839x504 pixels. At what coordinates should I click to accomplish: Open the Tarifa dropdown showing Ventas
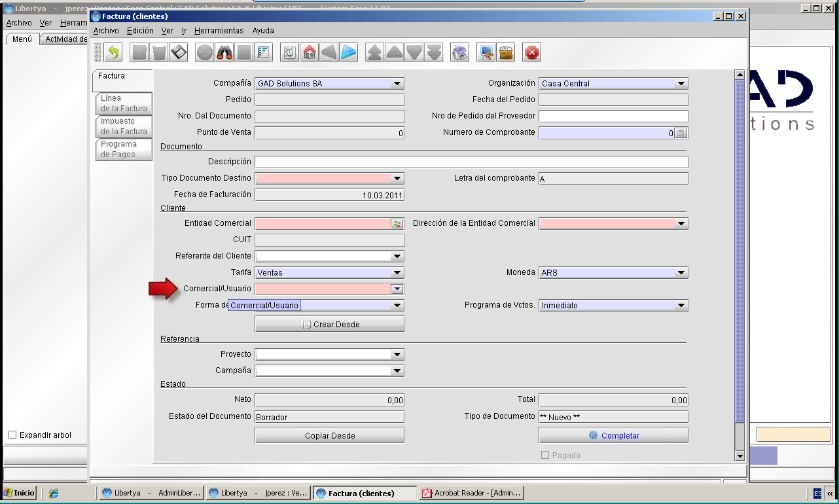click(397, 273)
